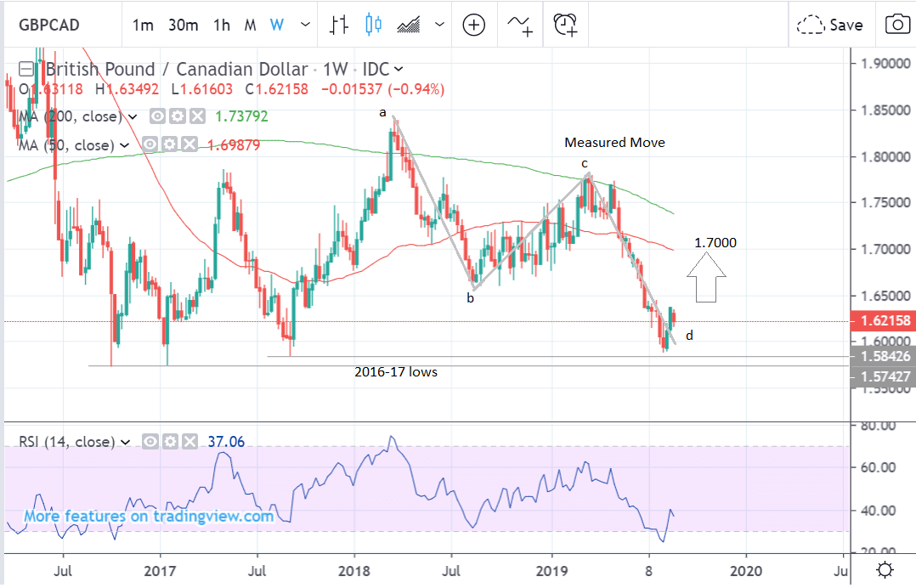Select the 1h timeframe
The height and width of the screenshot is (588, 916).
click(x=222, y=25)
